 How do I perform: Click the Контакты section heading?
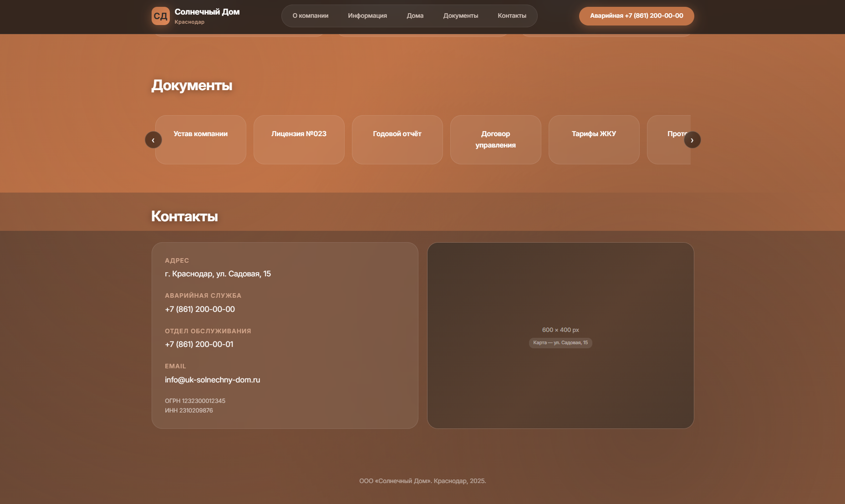coord(184,216)
